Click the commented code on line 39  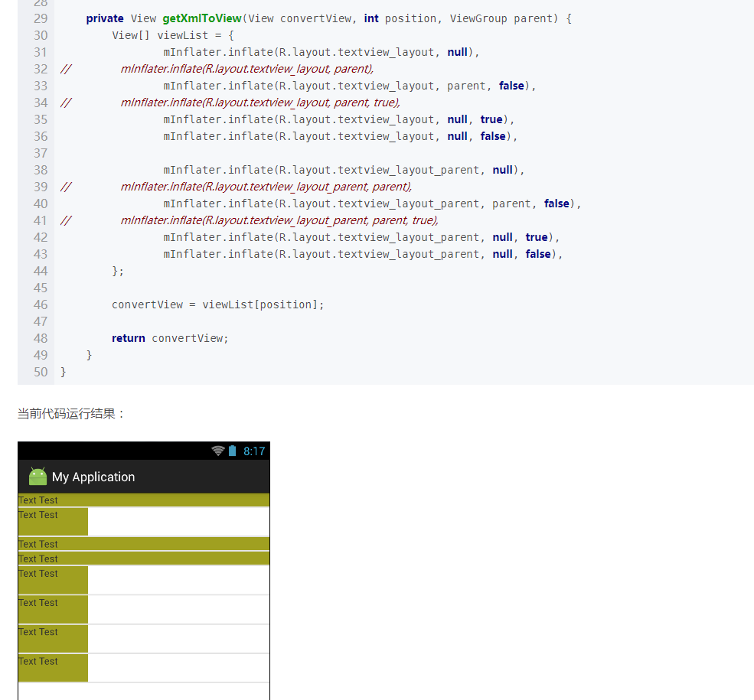(x=266, y=187)
